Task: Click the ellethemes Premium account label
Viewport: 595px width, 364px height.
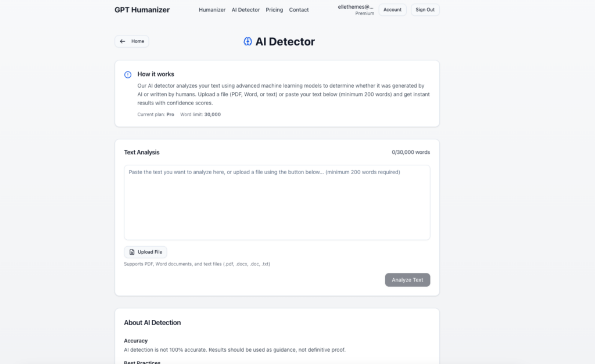Action: tap(356, 9)
